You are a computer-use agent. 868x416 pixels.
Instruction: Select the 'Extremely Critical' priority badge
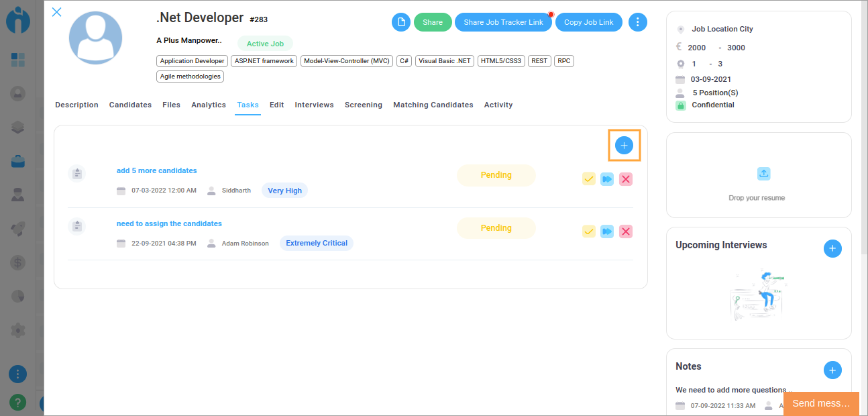(x=316, y=243)
